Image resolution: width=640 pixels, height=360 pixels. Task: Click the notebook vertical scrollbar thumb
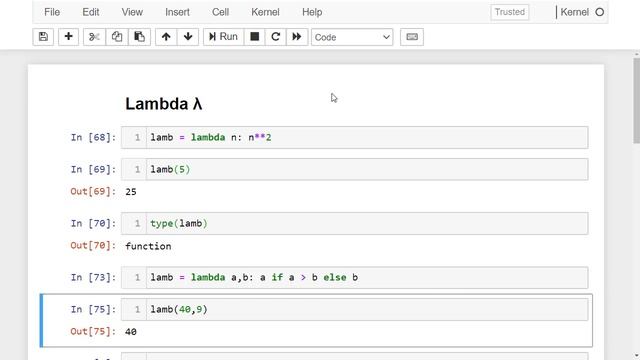point(637,100)
